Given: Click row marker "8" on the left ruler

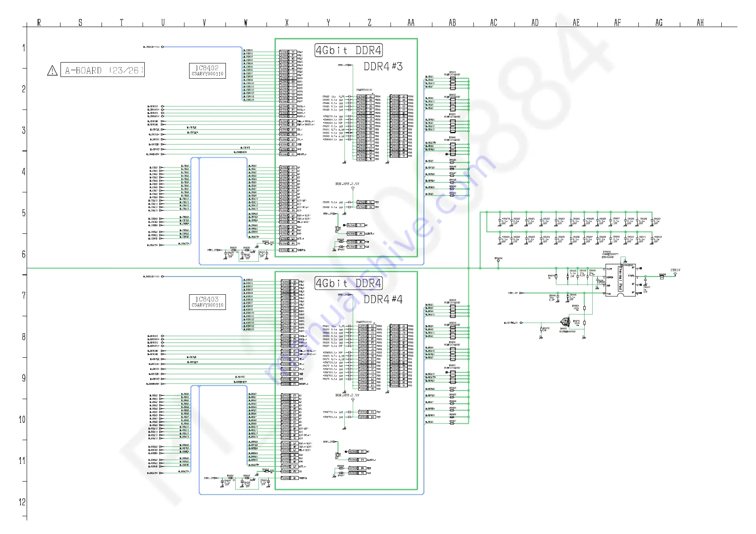Looking at the screenshot, I should (24, 337).
